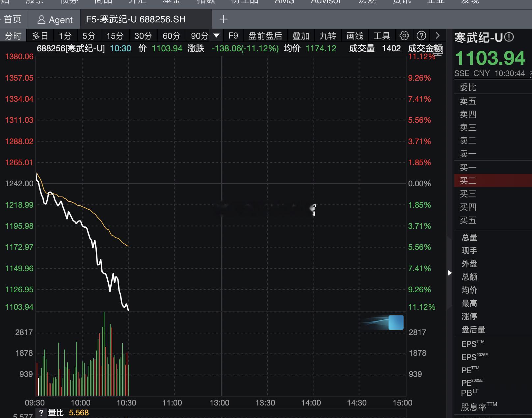Collapse side panel via white triangle arrow
Image resolution: width=532 pixels, height=418 pixels.
click(x=450, y=273)
